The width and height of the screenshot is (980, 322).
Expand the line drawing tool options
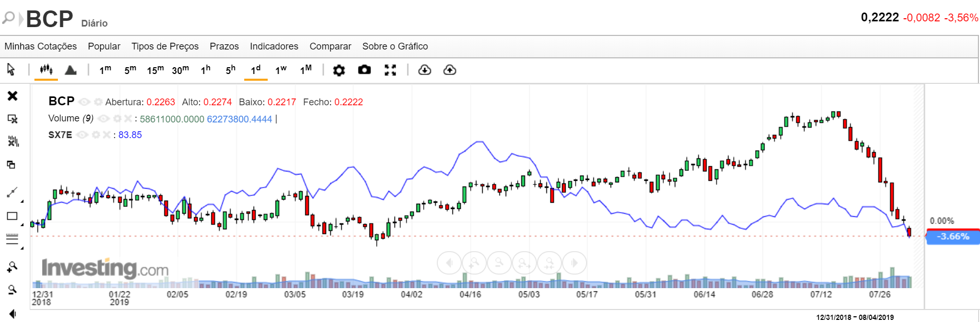22,201
